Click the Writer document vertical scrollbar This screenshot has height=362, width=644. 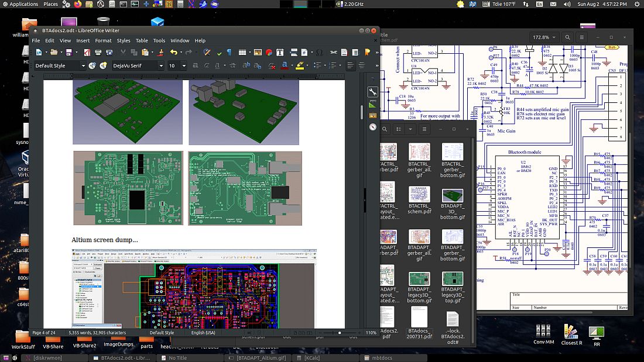click(361, 112)
